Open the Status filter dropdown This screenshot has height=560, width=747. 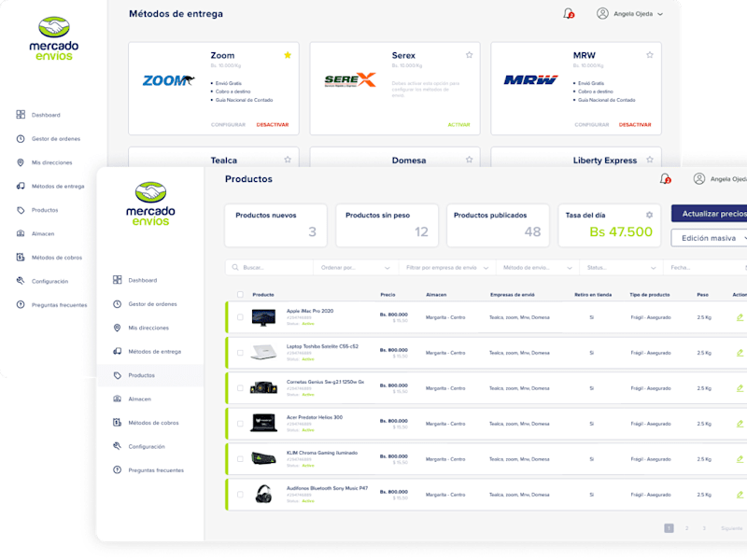coord(621,268)
